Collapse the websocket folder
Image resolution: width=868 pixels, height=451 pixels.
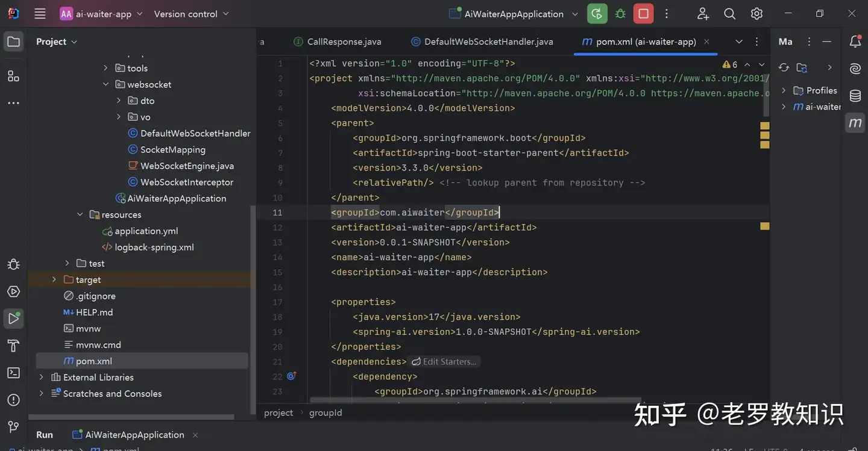(106, 84)
